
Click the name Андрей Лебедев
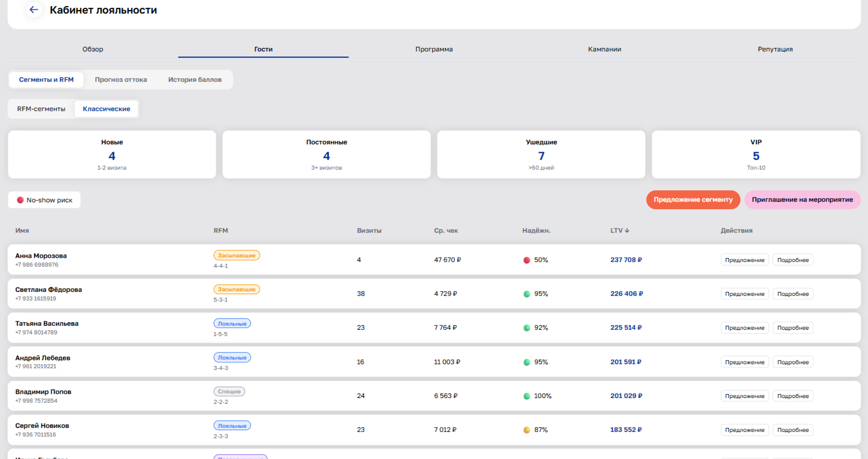point(42,358)
